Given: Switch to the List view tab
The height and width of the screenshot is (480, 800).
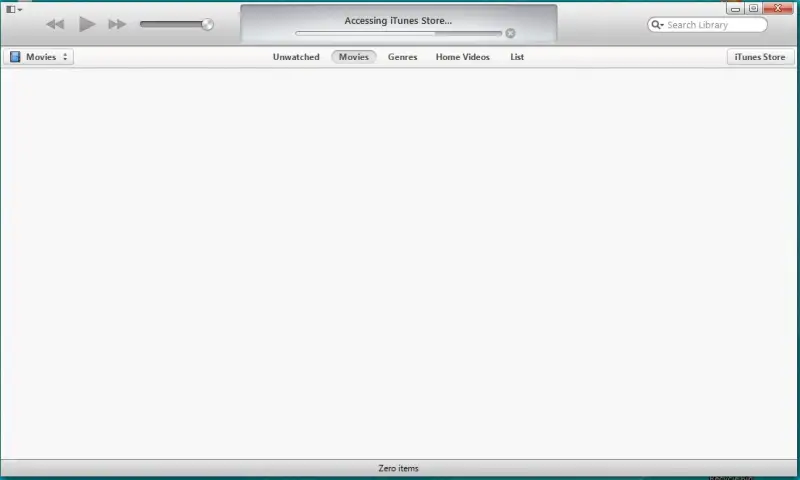Looking at the screenshot, I should click(517, 57).
